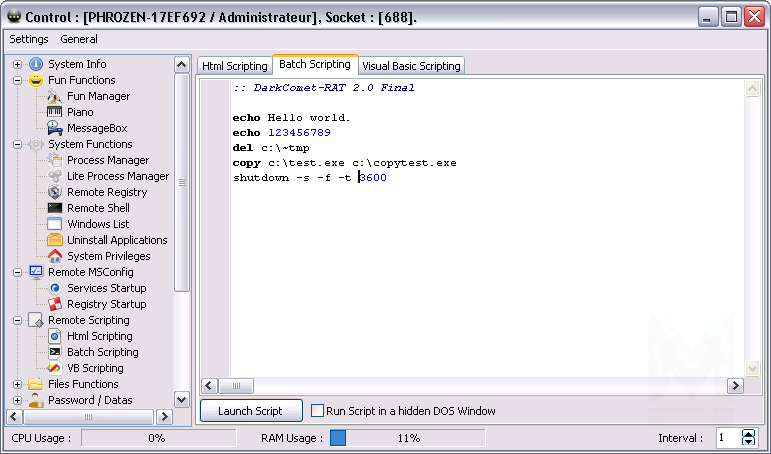This screenshot has width=771, height=454.
Task: Enable Run Script in a hidden DOS Window
Action: coord(318,411)
